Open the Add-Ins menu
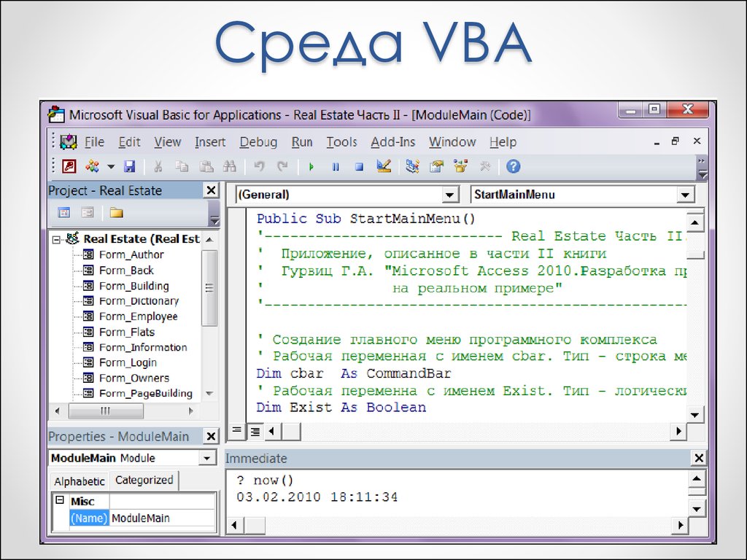 [x=393, y=142]
